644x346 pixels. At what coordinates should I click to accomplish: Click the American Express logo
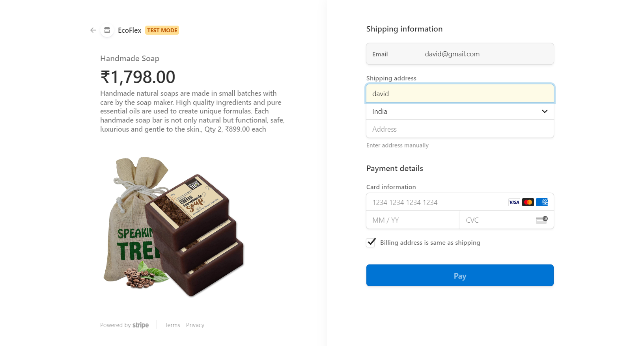(542, 202)
